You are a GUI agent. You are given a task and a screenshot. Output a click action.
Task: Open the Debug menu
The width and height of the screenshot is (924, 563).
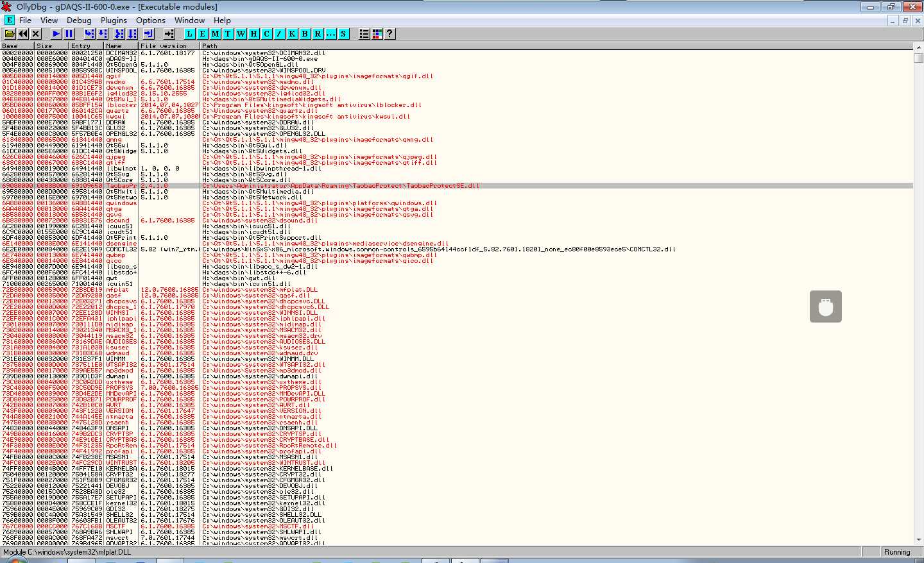[x=79, y=20]
